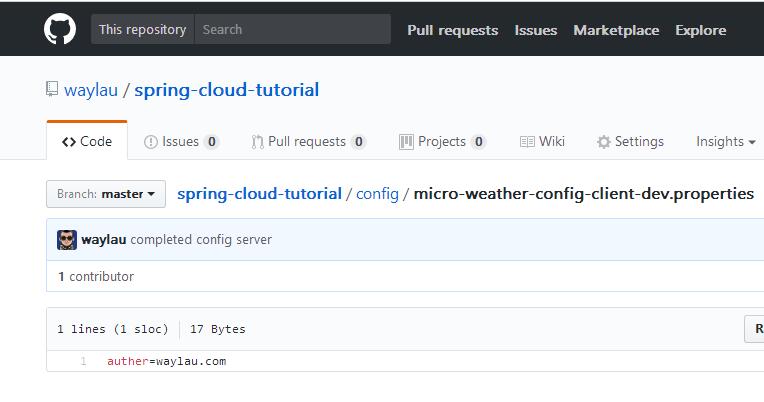764x402 pixels.
Task: Switch to the Pull requests tab
Action: (x=308, y=142)
